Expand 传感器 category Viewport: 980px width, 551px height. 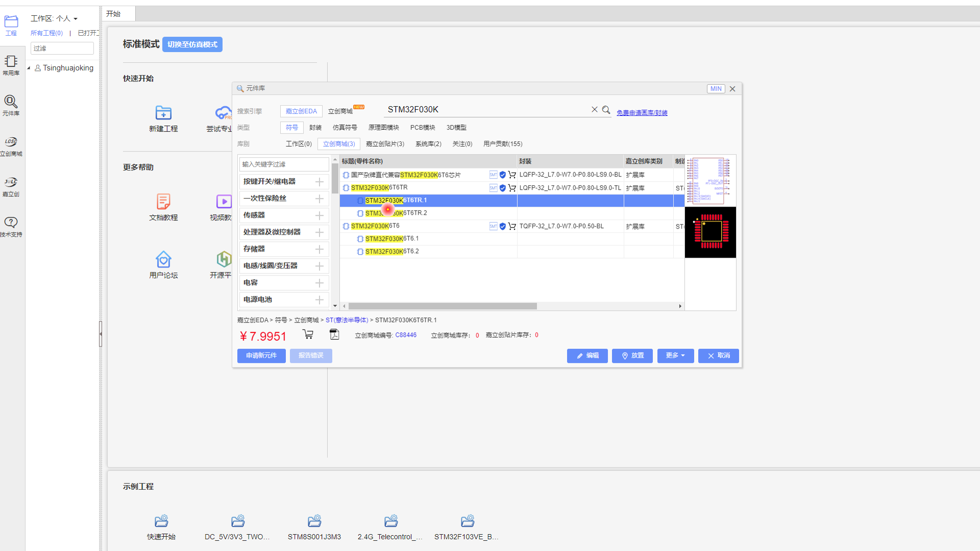(x=320, y=215)
